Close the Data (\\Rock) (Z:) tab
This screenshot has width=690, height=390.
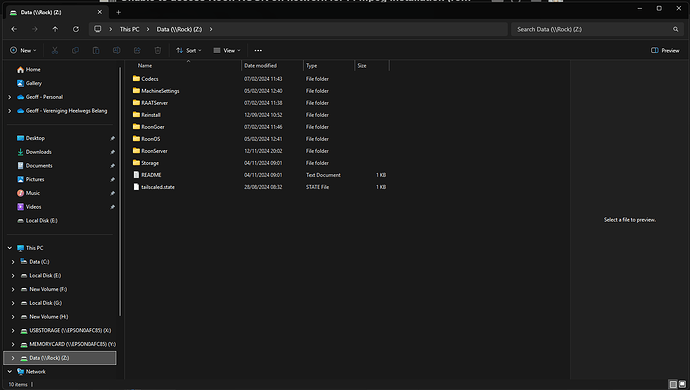tap(99, 12)
